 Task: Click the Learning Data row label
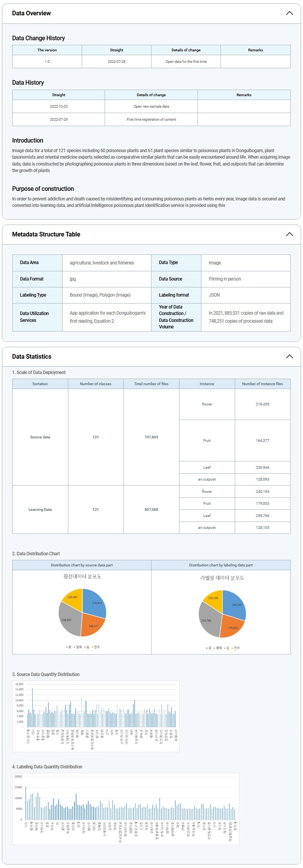pyautogui.click(x=40, y=510)
